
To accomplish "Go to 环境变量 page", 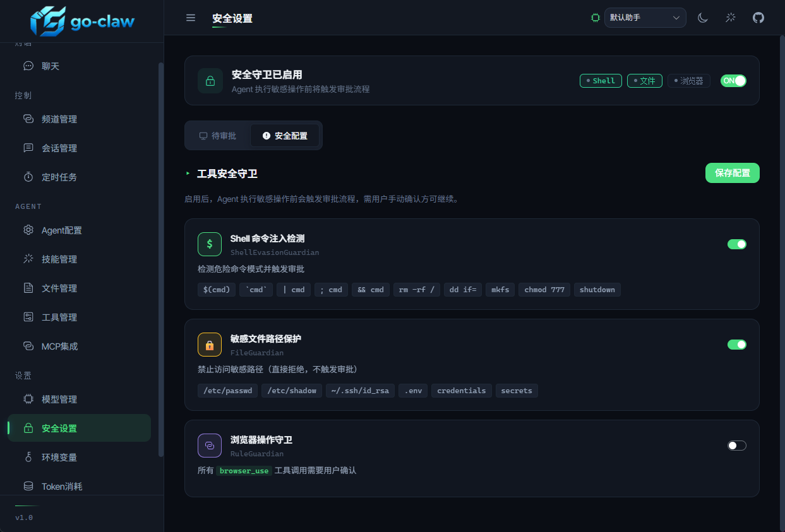I will tap(80, 457).
